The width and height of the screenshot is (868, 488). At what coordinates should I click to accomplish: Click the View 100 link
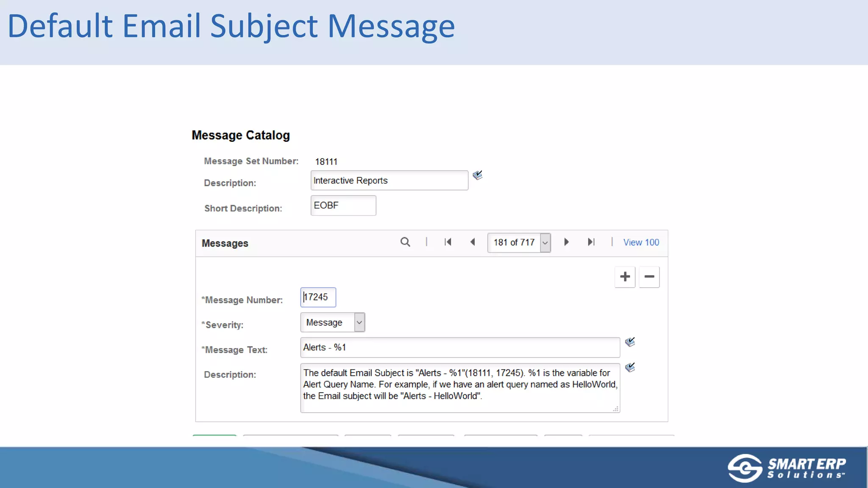pyautogui.click(x=641, y=242)
